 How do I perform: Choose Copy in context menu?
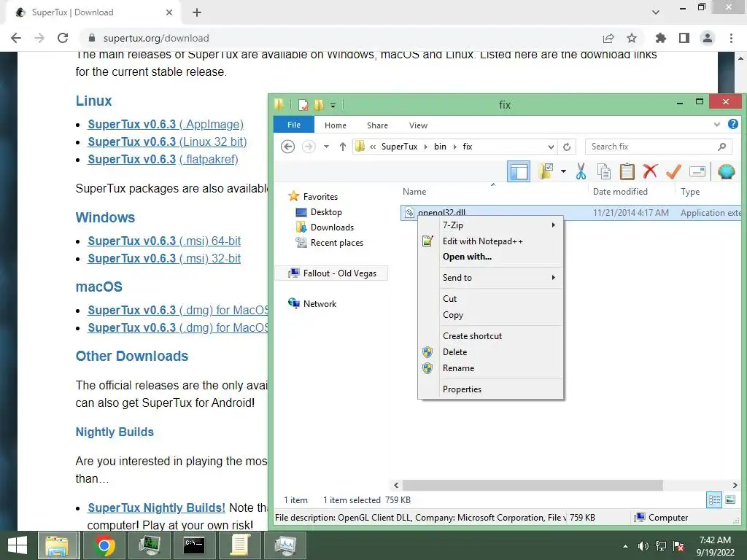pos(491,315)
